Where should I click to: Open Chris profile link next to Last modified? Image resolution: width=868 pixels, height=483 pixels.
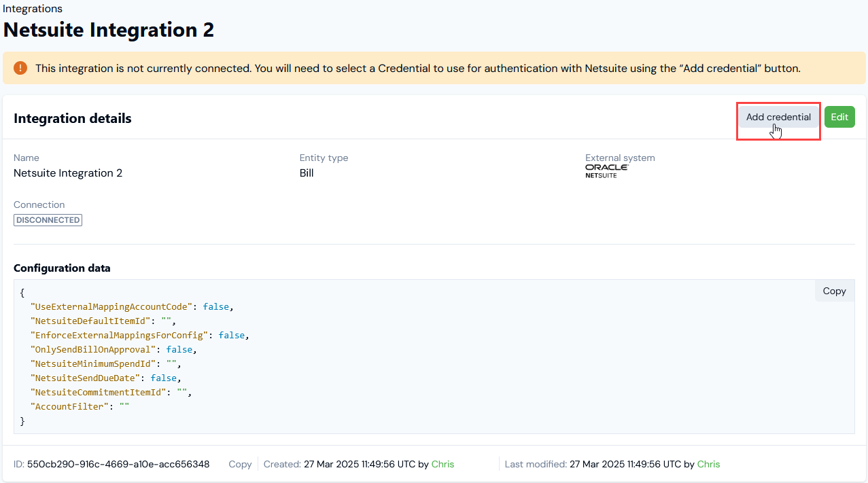(708, 464)
